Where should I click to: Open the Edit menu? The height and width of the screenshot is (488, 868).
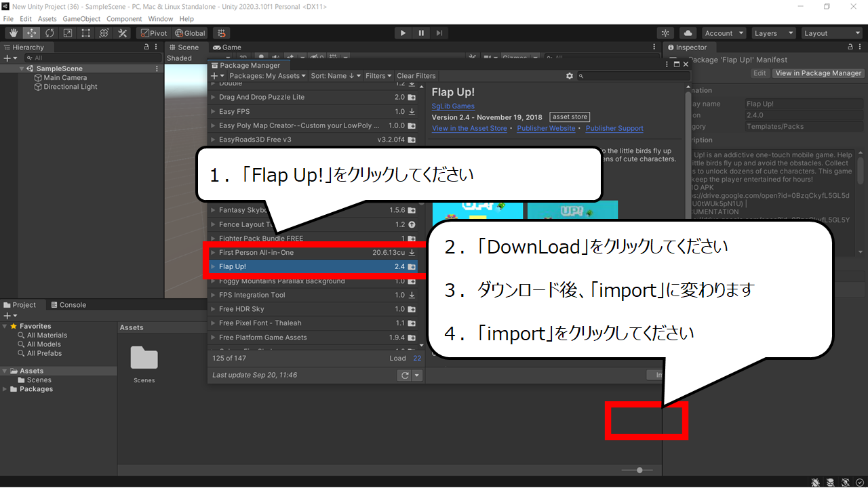pos(26,19)
